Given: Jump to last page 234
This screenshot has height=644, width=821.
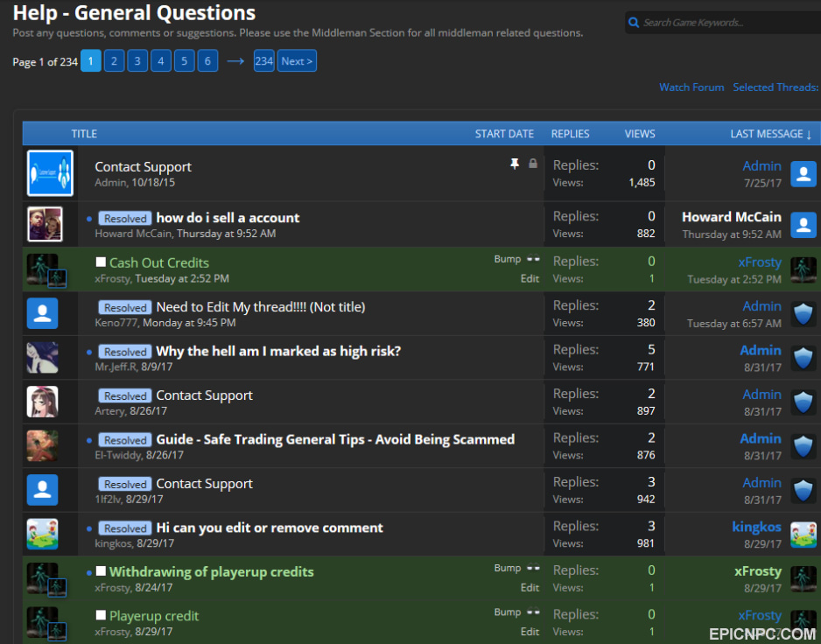Looking at the screenshot, I should click(x=264, y=61).
